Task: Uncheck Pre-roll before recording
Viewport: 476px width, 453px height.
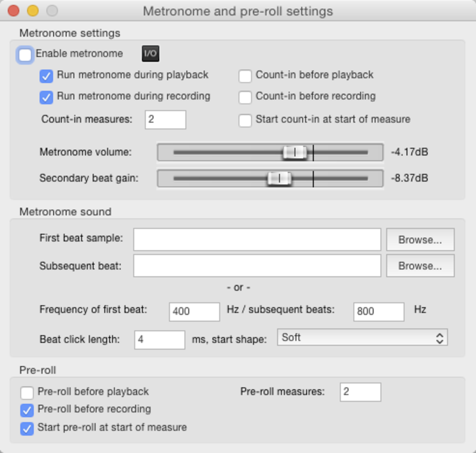Action: [x=27, y=410]
